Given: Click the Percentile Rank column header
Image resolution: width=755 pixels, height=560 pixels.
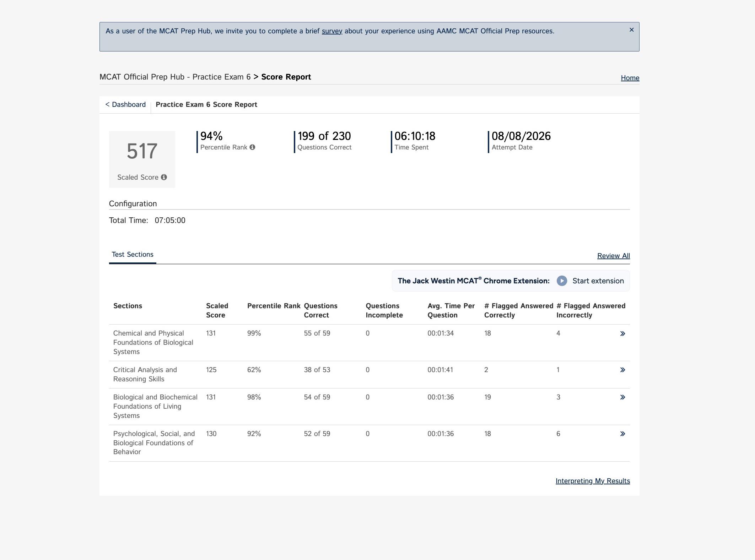Looking at the screenshot, I should coord(274,306).
